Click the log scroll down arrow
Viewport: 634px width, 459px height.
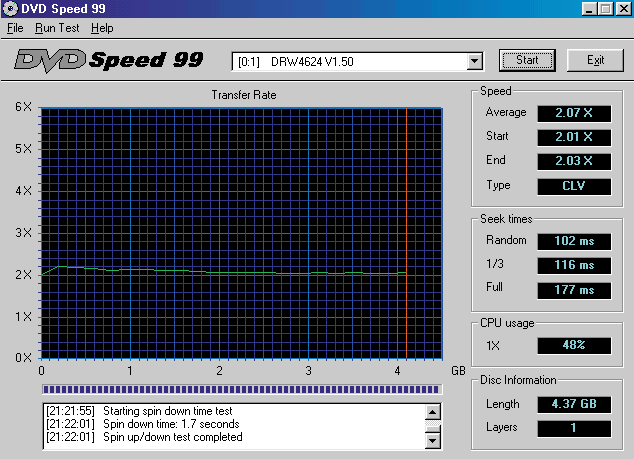coord(433,440)
